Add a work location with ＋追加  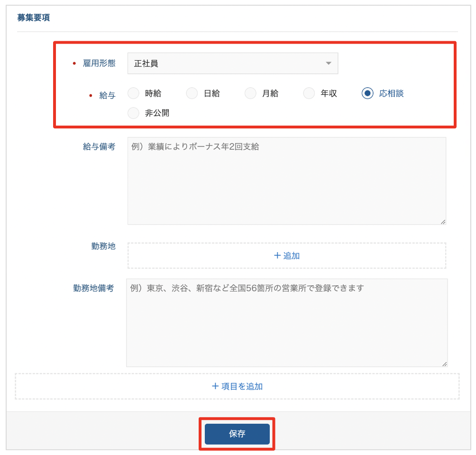pos(286,255)
